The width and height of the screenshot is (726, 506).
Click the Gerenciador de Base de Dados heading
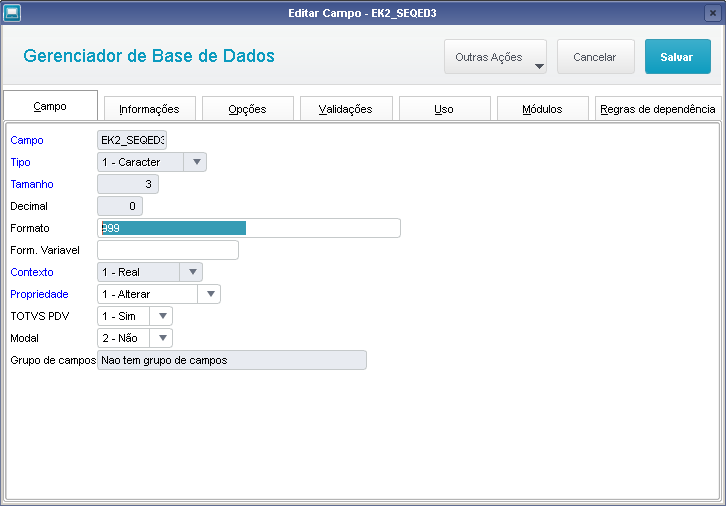149,56
